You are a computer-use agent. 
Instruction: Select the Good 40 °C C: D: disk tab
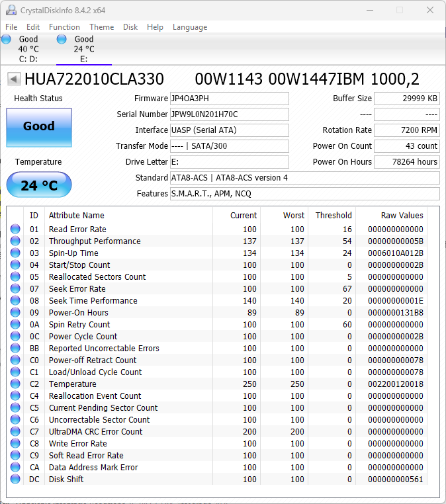click(x=28, y=49)
